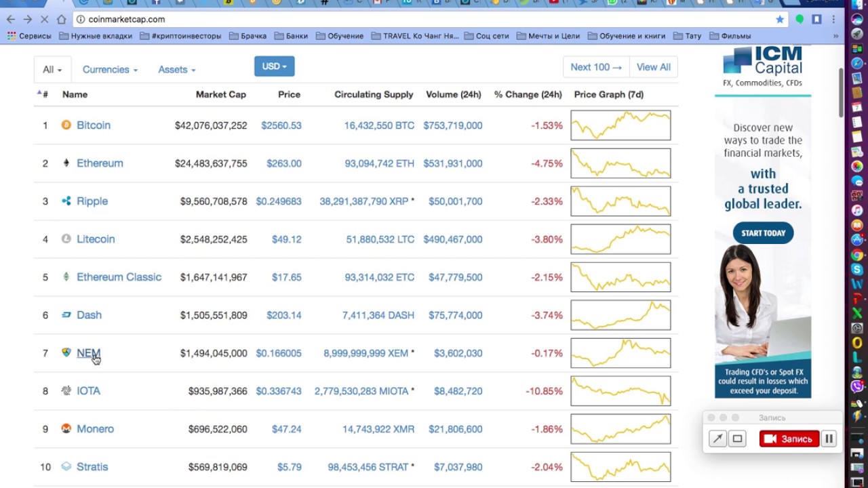Go to Next 100 coins
Screen dimensions: 868x488
coord(596,67)
